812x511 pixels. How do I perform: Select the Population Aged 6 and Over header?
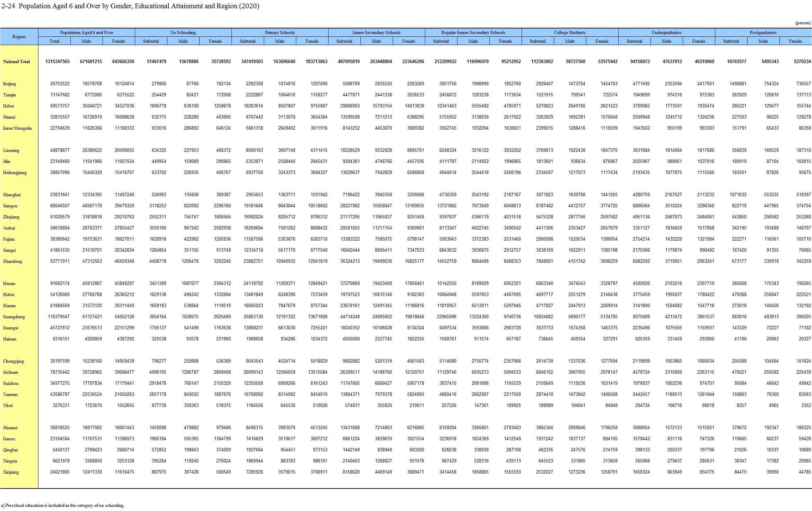tap(86, 33)
